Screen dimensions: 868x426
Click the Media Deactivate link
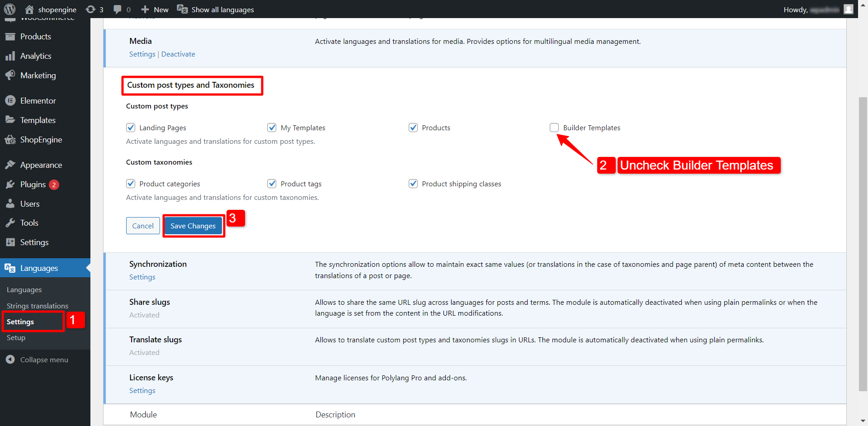pos(178,54)
